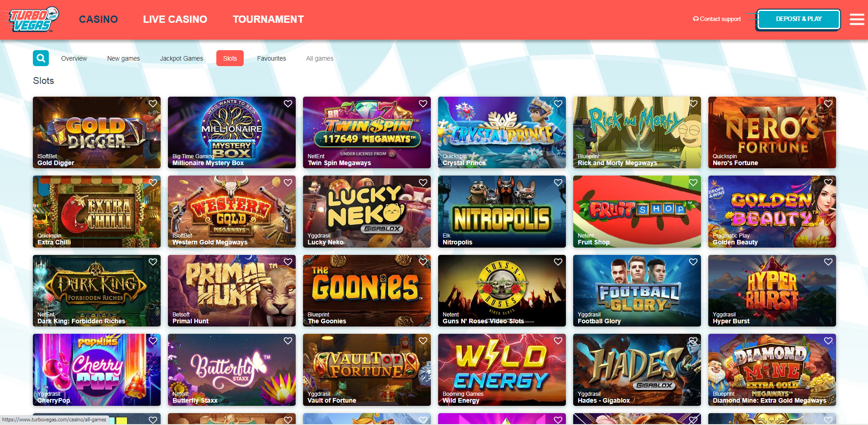This screenshot has height=425, width=868.
Task: Open the game search magnifier icon
Action: pyautogui.click(x=41, y=58)
